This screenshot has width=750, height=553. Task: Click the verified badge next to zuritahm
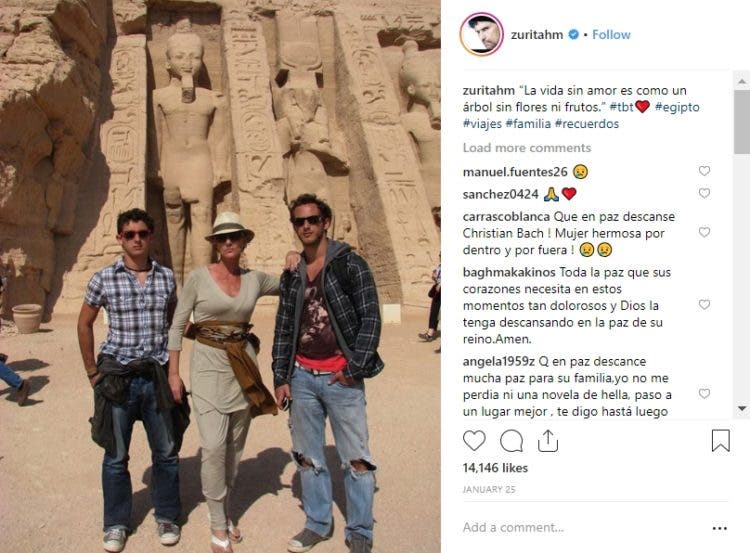tap(574, 34)
